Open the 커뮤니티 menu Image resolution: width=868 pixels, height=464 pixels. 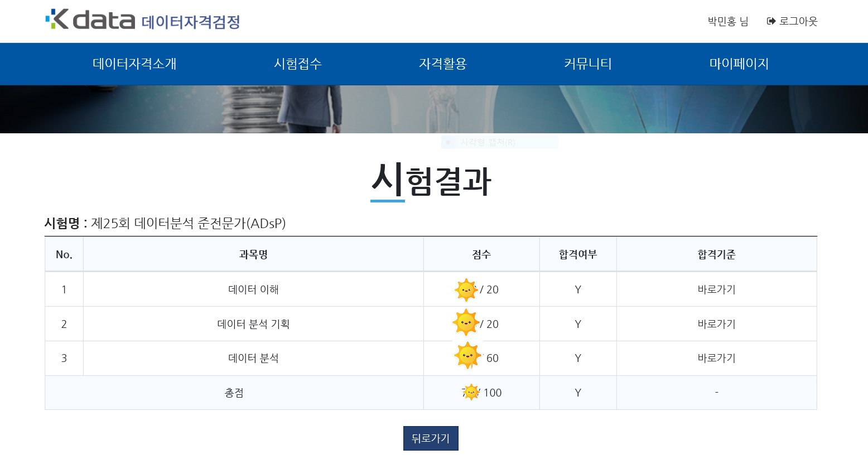pyautogui.click(x=588, y=64)
